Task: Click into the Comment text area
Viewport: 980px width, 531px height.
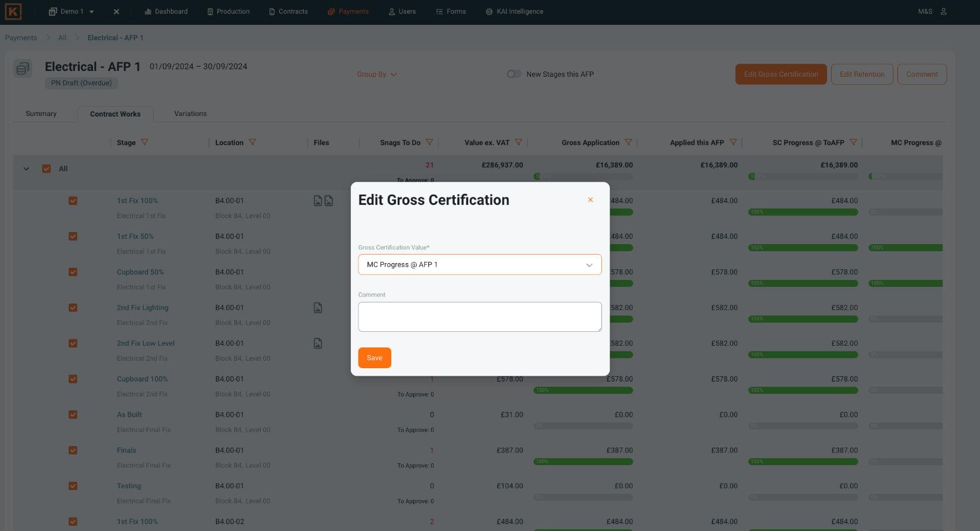Action: click(480, 317)
